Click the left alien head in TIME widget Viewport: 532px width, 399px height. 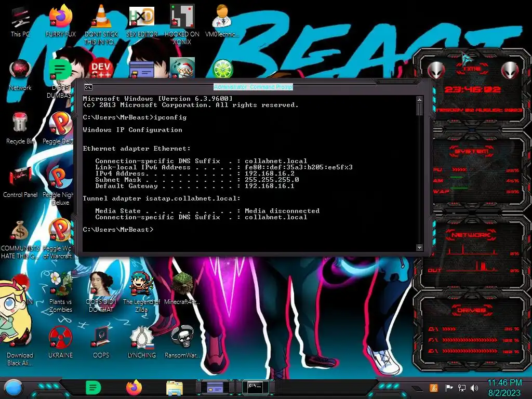436,70
